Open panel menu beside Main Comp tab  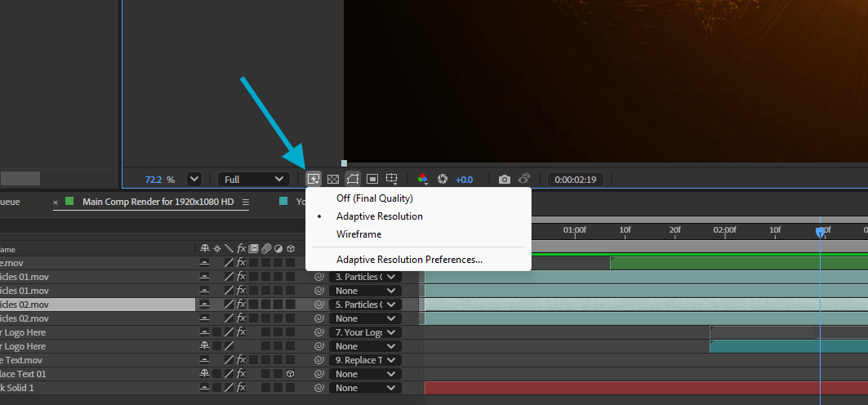[x=246, y=202]
